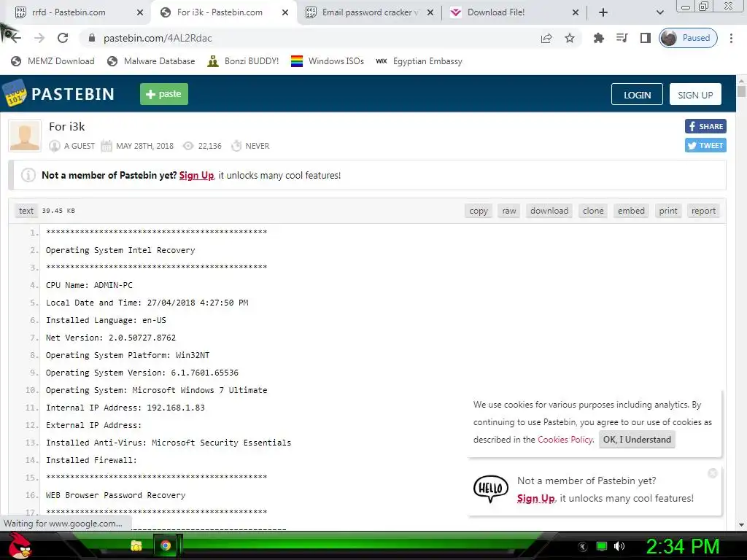Reload the current Pastebin page

(x=63, y=38)
